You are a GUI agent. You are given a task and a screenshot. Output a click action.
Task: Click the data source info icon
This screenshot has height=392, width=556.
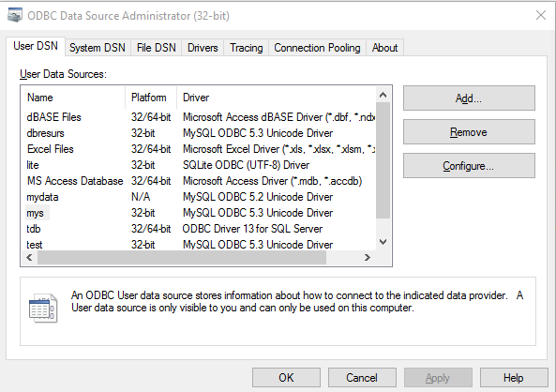(x=43, y=308)
